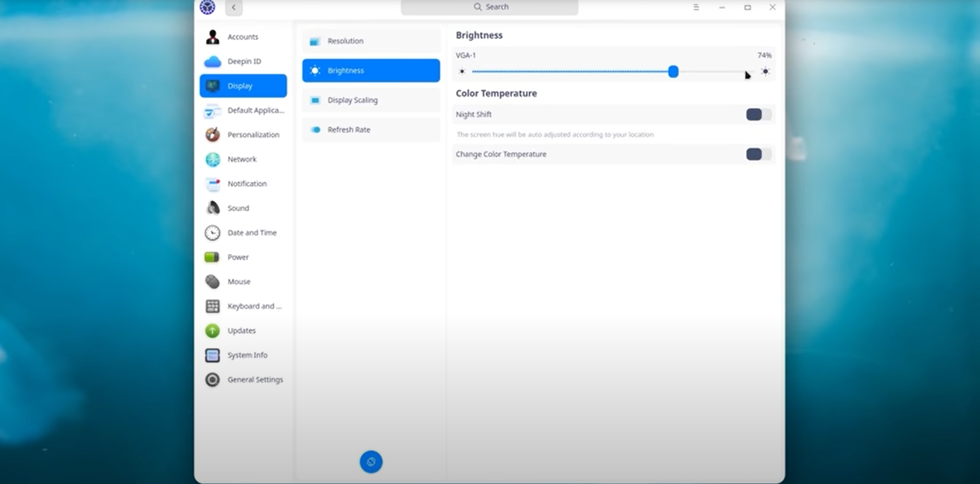Select the Power battery icon
Viewport: 980px width, 484px height.
(212, 257)
